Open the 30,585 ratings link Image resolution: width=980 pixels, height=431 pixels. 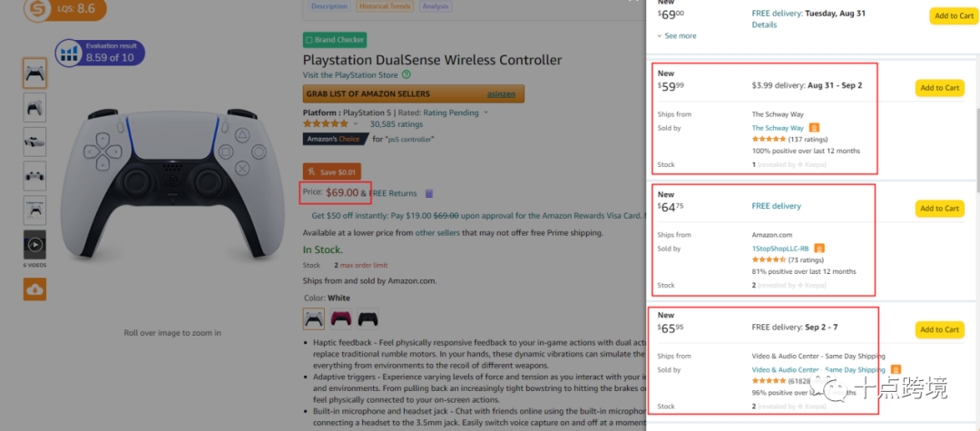point(397,123)
